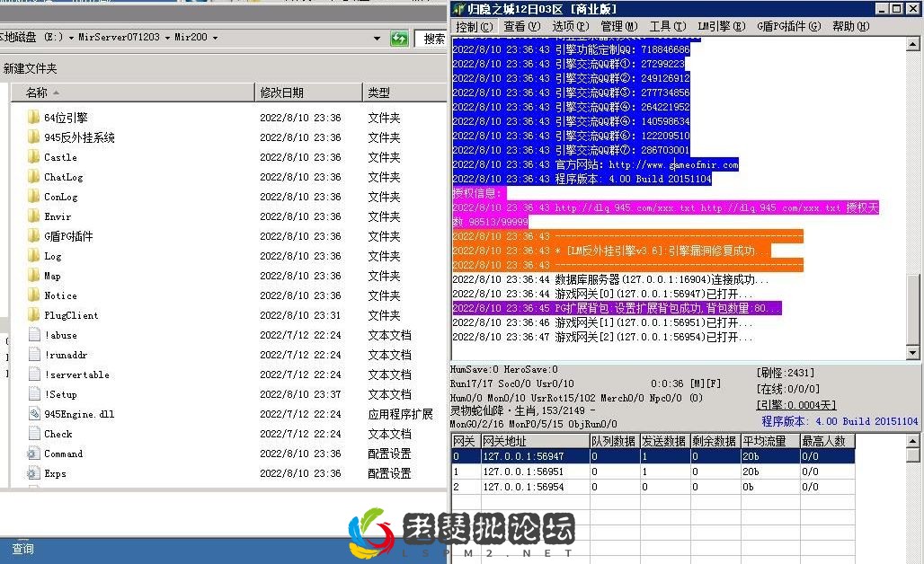924x564 pixels.
Task: Select the 945Engine.dll file icon
Action: pyautogui.click(x=34, y=414)
